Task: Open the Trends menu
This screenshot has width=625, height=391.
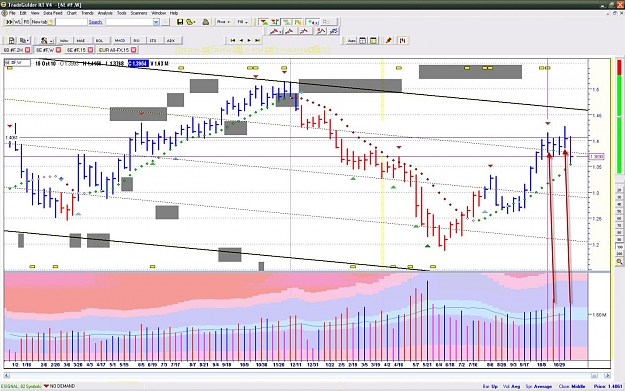Action: point(87,13)
